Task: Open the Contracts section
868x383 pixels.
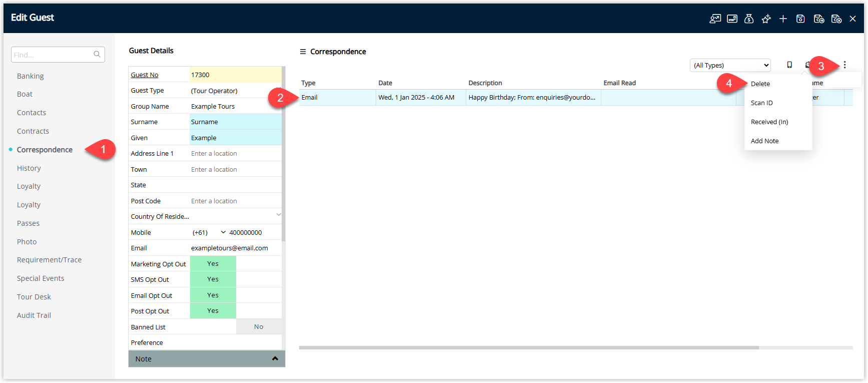Action: 33,131
